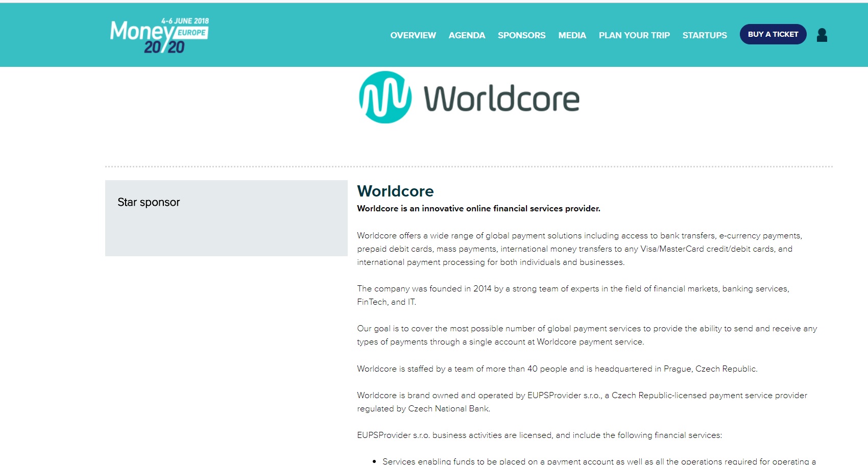Open the Sponsors navigation item

coord(521,35)
